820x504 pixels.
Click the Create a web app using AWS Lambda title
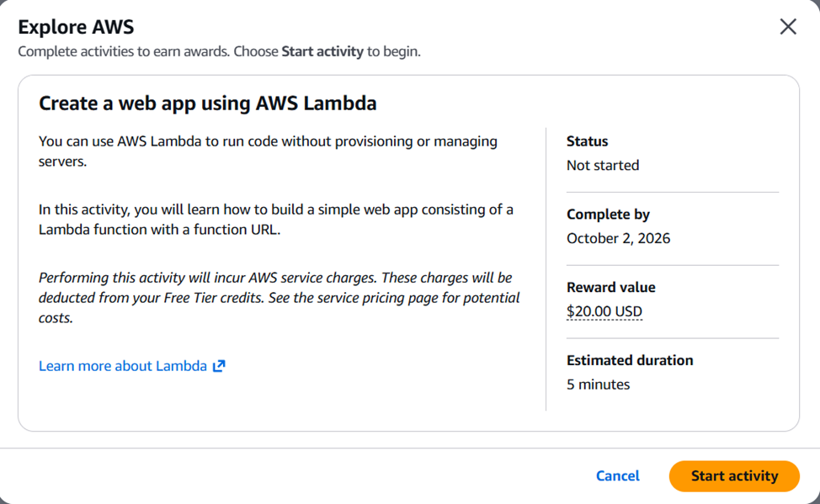[208, 103]
